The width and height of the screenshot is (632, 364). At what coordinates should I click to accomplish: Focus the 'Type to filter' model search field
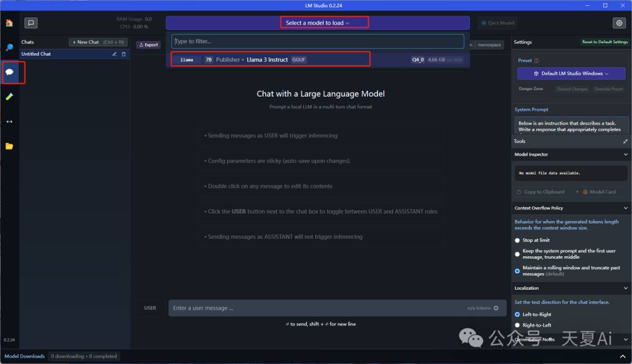[318, 42]
